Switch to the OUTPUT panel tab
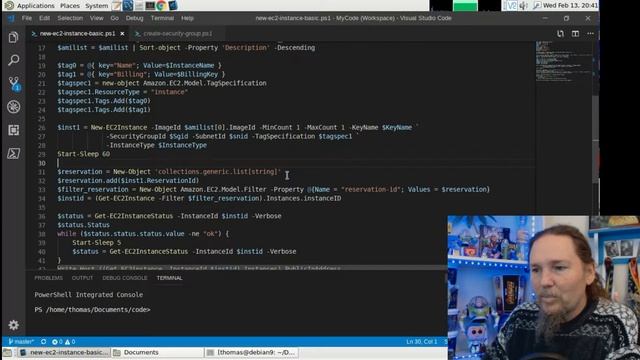Image resolution: width=640 pixels, height=360 pixels. click(x=82, y=278)
